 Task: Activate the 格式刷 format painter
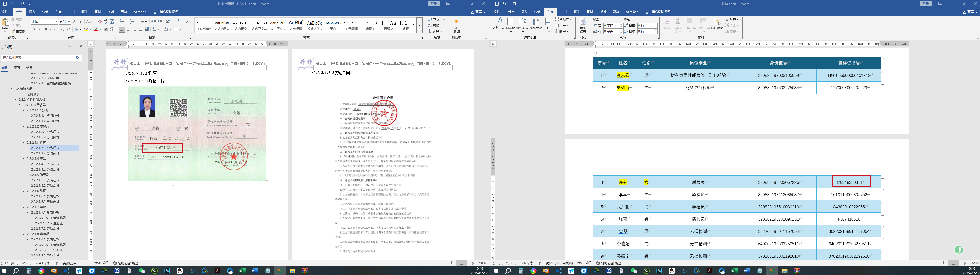18,31
